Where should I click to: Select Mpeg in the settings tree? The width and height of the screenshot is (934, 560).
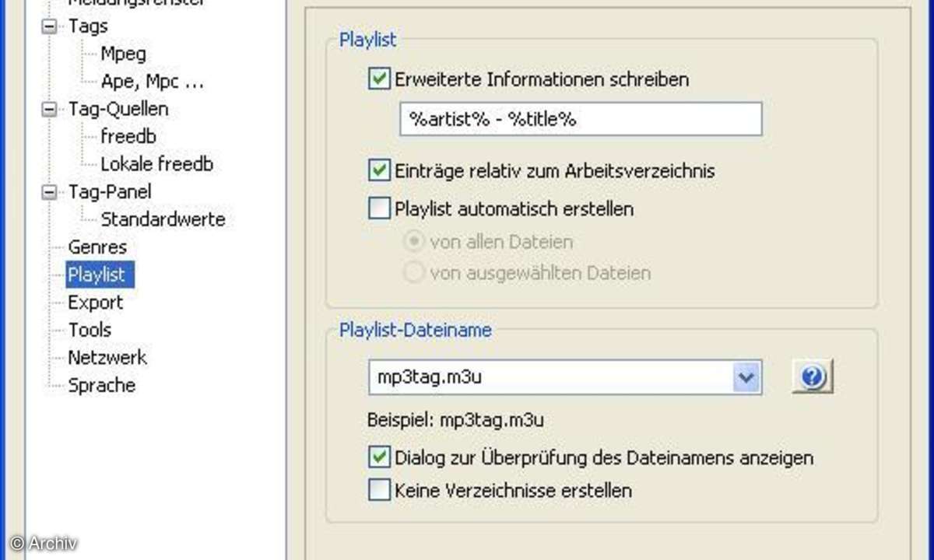(x=123, y=54)
